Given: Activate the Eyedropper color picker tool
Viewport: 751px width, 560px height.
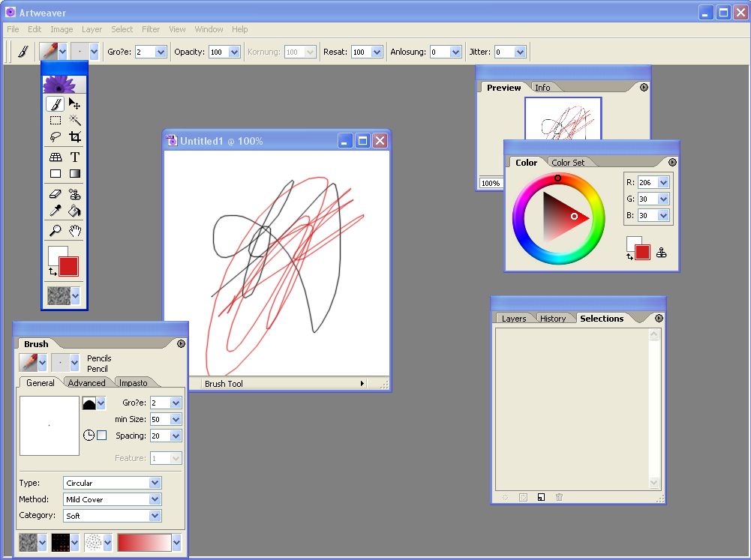Looking at the screenshot, I should point(56,211).
